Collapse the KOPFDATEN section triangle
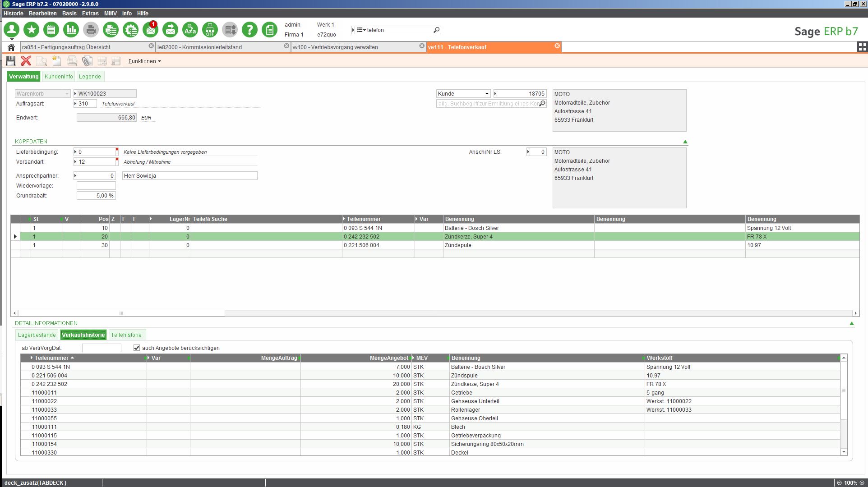The image size is (868, 487). coord(685,142)
